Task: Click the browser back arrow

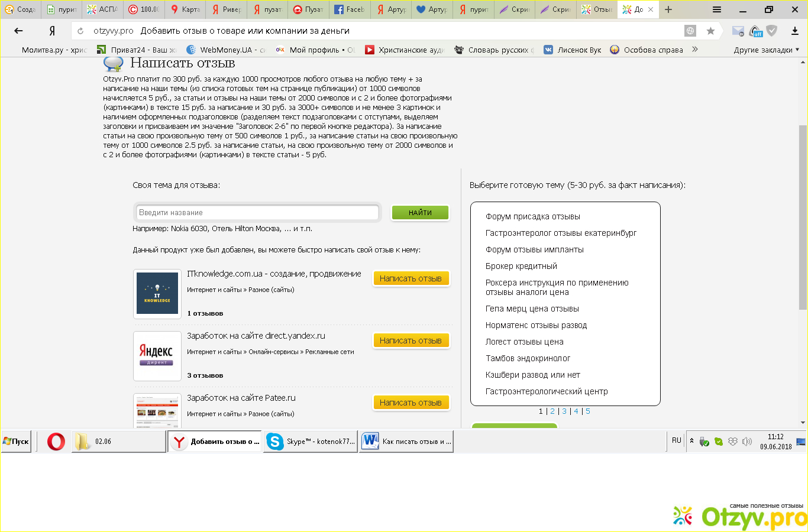Action: (x=18, y=31)
